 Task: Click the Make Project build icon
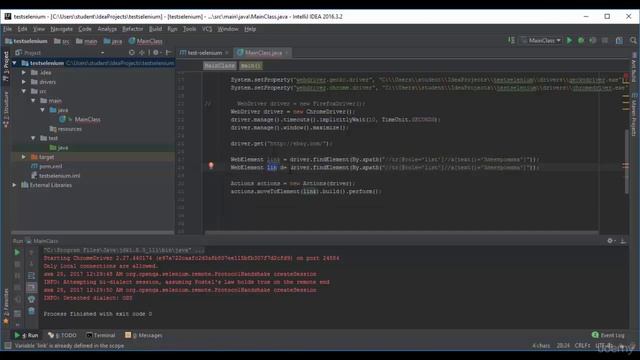511,40
